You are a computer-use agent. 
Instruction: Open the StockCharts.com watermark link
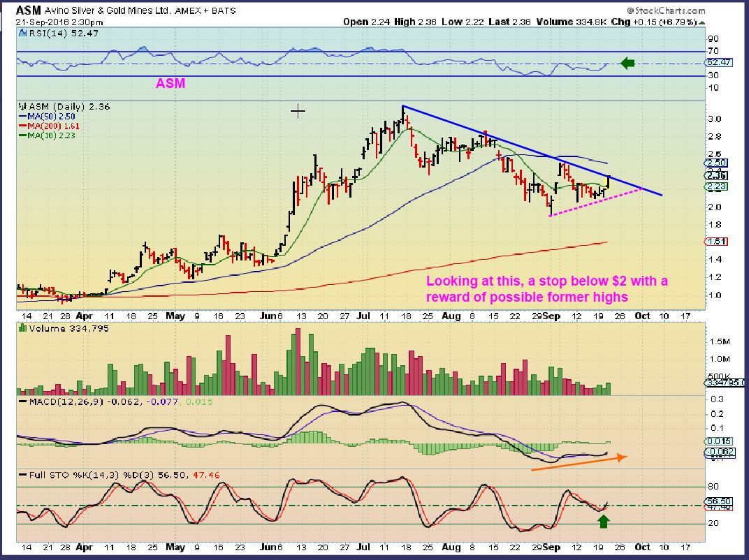(666, 10)
